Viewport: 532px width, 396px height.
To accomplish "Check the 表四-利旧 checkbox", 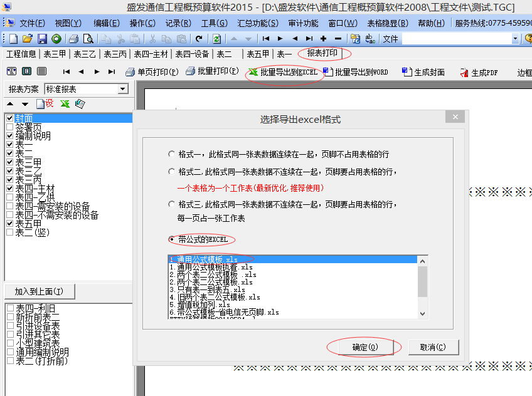I will 10,308.
